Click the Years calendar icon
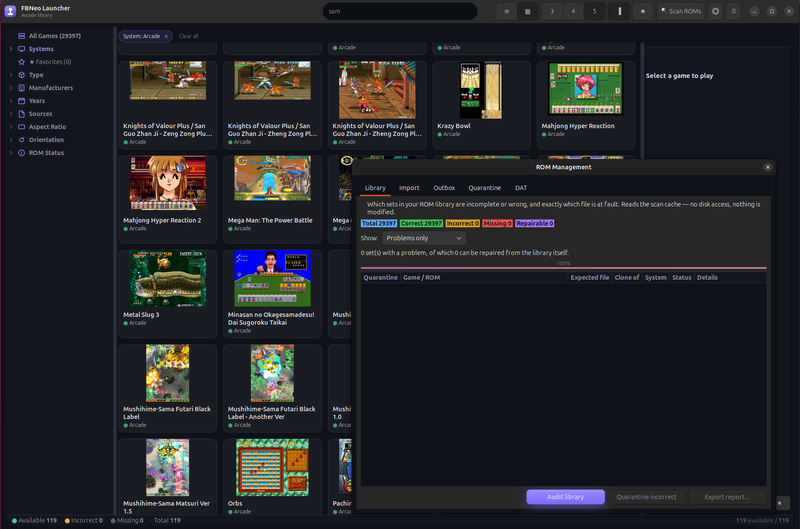This screenshot has width=800, height=529. click(x=21, y=101)
